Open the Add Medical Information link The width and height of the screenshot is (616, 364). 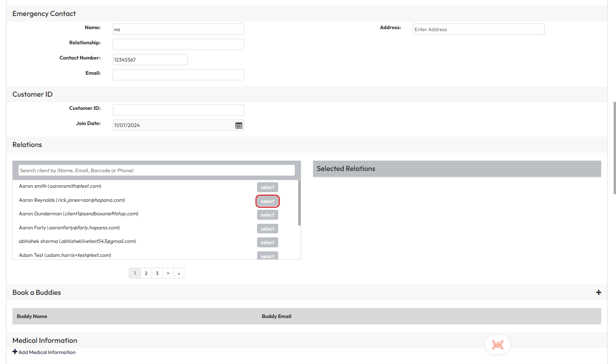47,352
